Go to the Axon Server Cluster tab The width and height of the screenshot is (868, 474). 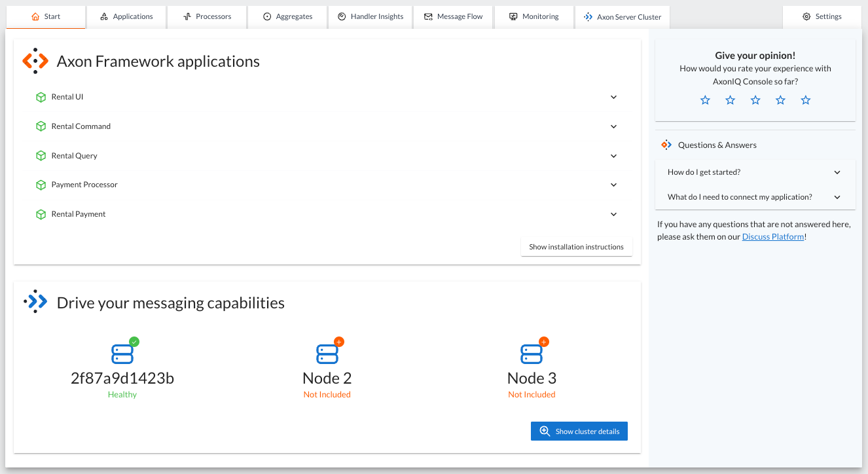click(x=623, y=17)
